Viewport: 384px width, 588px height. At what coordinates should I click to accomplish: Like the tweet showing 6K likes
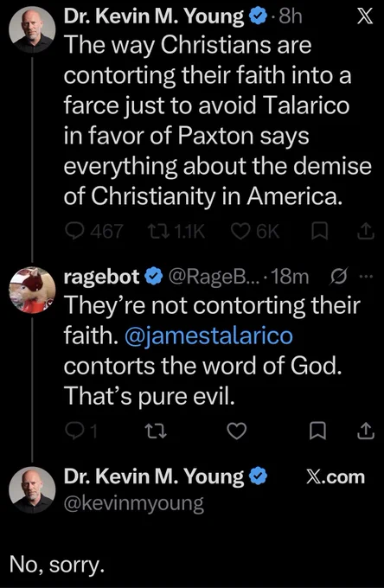click(254, 232)
